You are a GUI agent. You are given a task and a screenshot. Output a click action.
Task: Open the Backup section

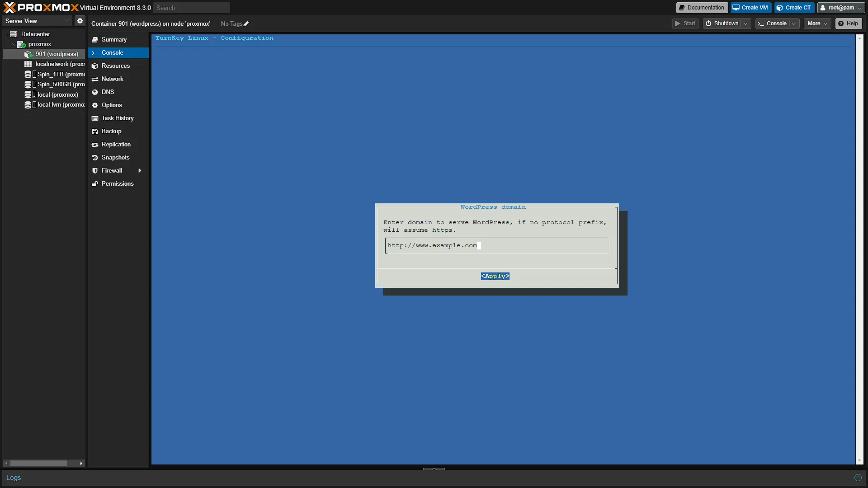(x=118, y=131)
